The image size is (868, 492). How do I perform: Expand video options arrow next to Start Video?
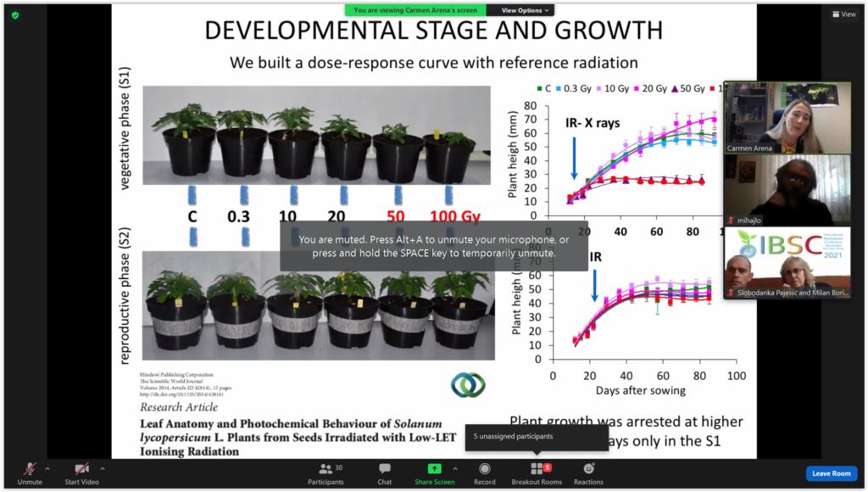point(103,468)
